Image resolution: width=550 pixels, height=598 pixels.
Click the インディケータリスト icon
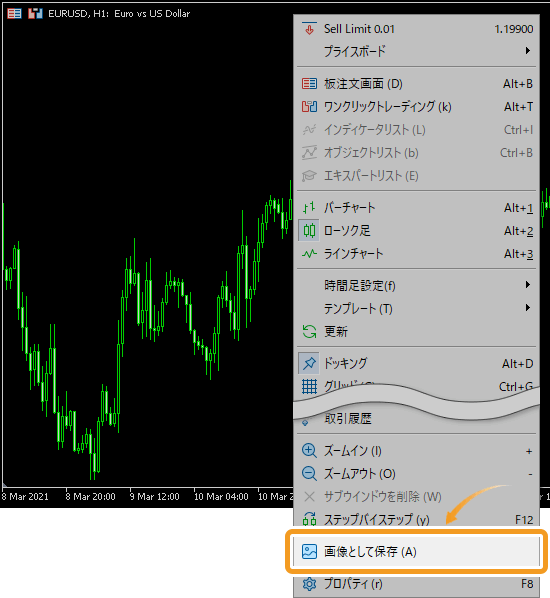click(309, 130)
